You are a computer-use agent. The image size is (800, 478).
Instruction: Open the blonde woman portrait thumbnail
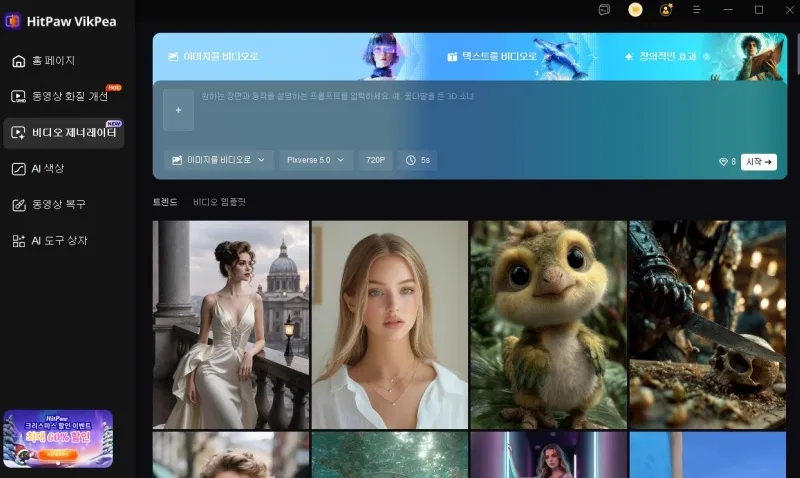coord(390,324)
